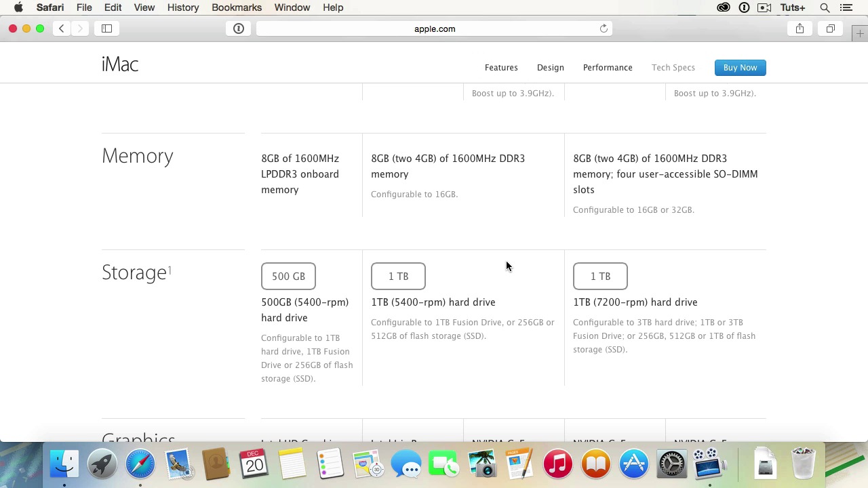Click the 'Configurable to 16GB or 32GB.' text
The width and height of the screenshot is (868, 488).
[633, 210]
